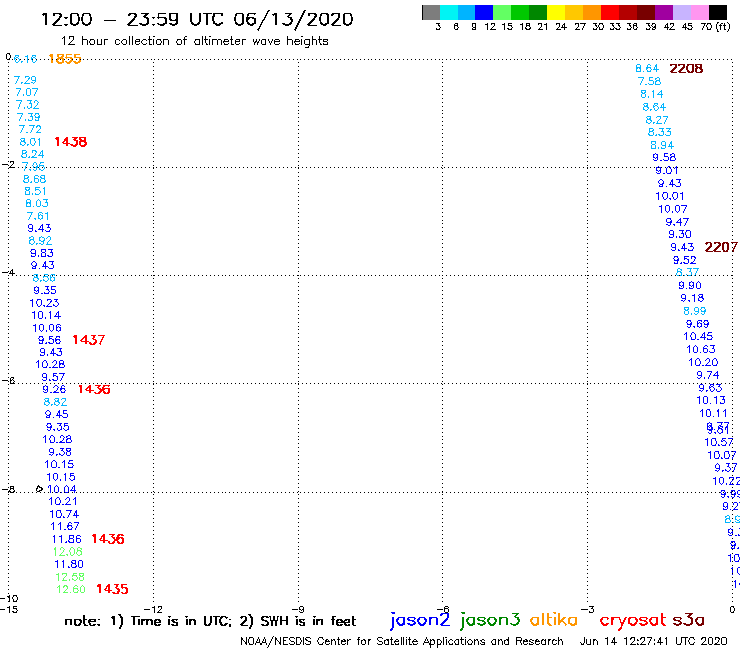Image resolution: width=740 pixels, height=650 pixels.
Task: Click s3a wave height value 9.90
Action: (x=690, y=285)
